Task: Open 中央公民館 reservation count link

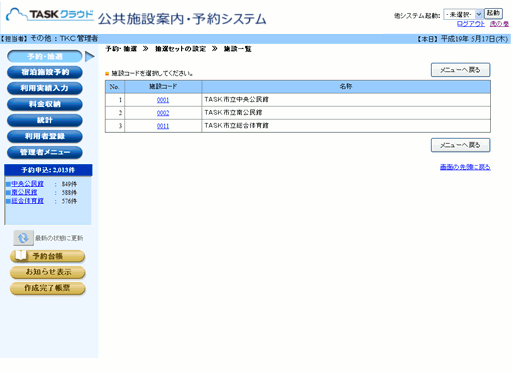Action: (x=27, y=184)
